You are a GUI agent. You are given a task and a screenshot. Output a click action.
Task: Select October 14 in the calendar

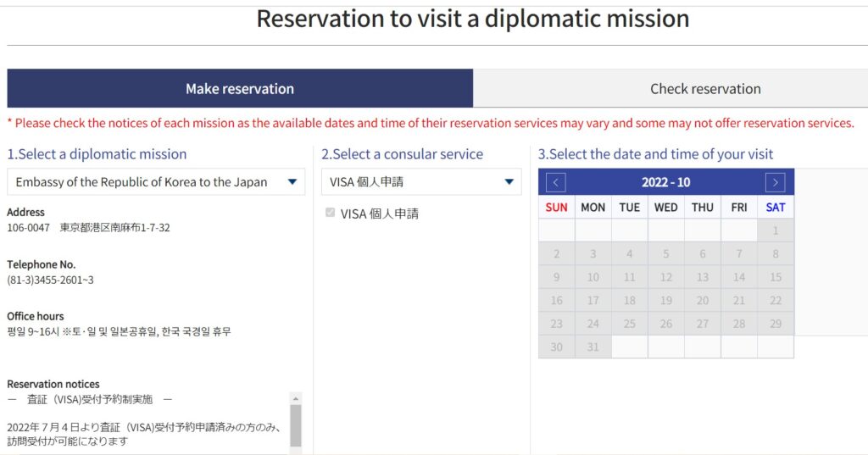pyautogui.click(x=739, y=277)
